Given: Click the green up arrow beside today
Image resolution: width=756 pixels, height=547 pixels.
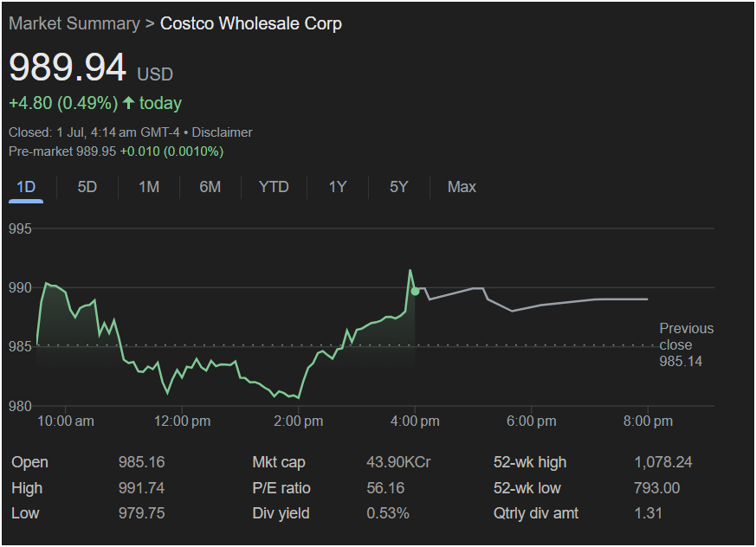Looking at the screenshot, I should 128,103.
